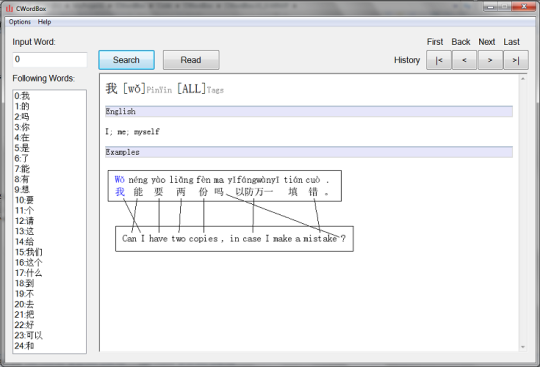Select word '21:把' in the list
The height and width of the screenshot is (367, 540).
click(24, 314)
